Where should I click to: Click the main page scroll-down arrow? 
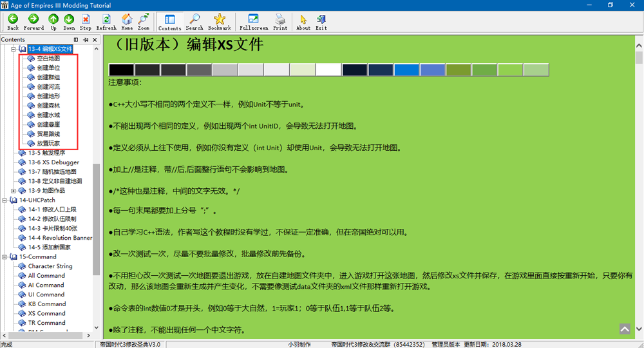639,329
